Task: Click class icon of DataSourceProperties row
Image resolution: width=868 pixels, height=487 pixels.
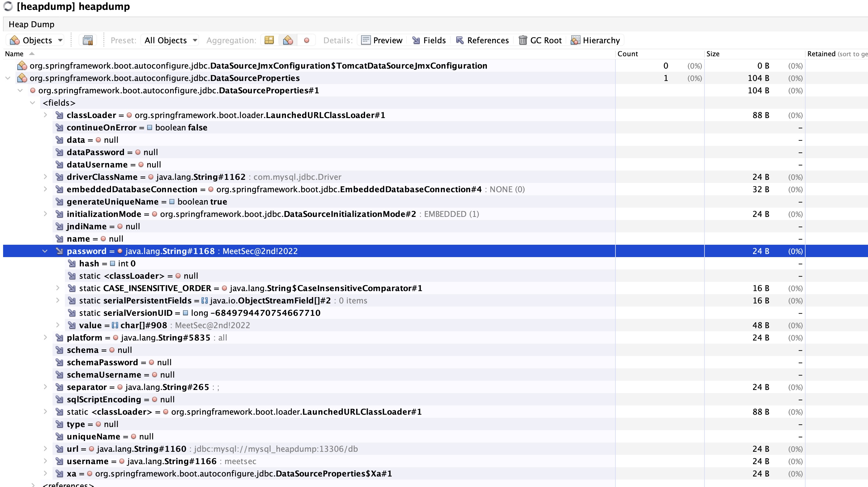Action: click(x=22, y=78)
